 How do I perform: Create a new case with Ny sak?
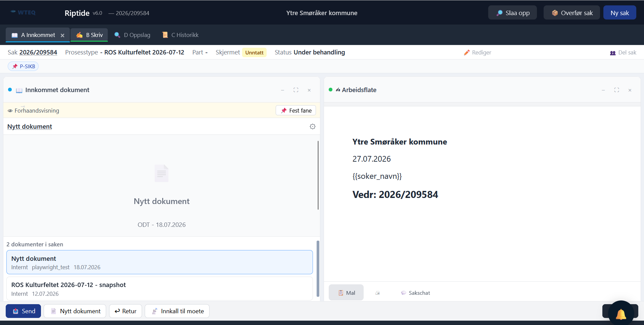tap(620, 13)
